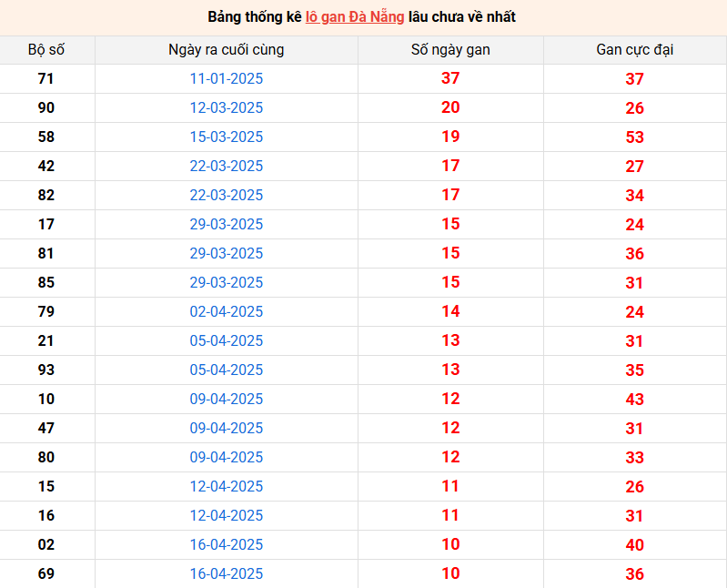The image size is (727, 588).
Task: Click the date in row 21
Action: point(227,340)
